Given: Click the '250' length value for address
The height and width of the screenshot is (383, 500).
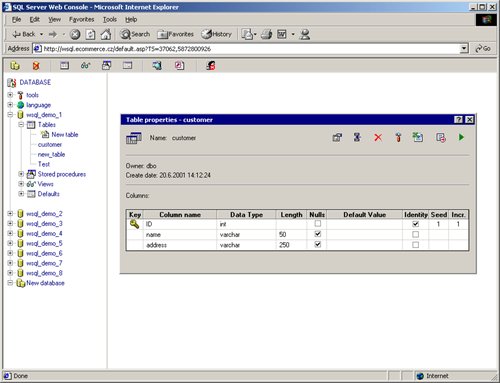Looking at the screenshot, I should tap(284, 245).
